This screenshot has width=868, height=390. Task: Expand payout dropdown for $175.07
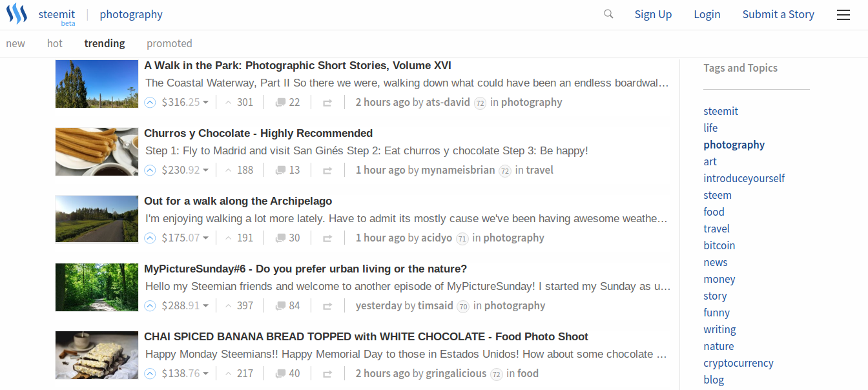click(x=205, y=238)
